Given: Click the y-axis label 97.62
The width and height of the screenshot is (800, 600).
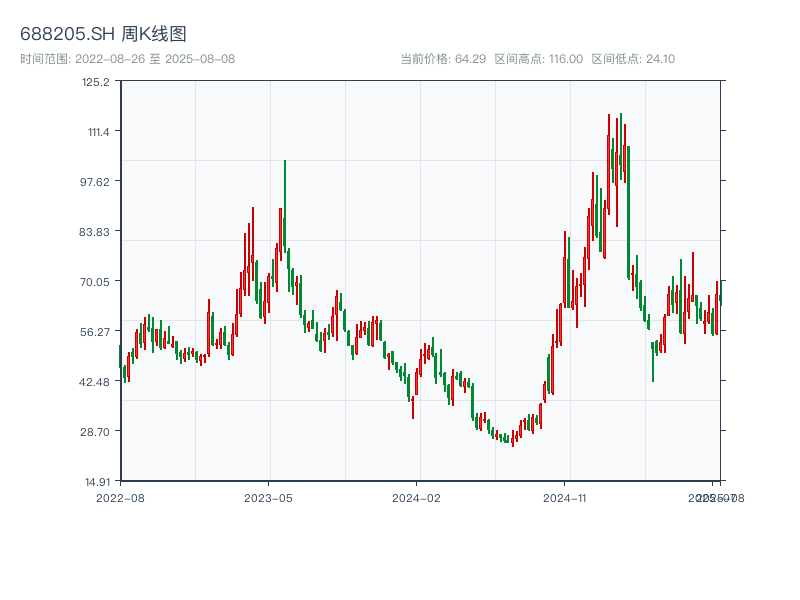Looking at the screenshot, I should click(94, 182).
